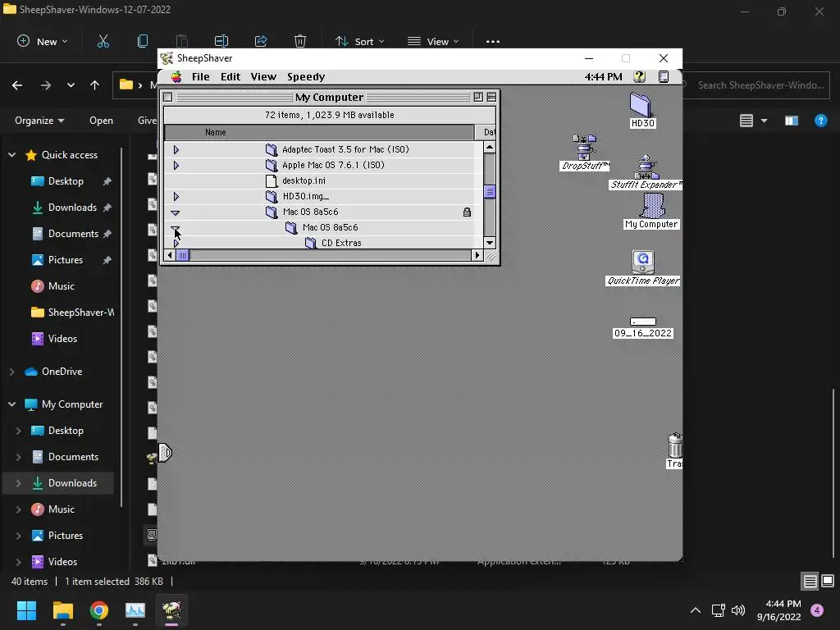Select the 09_16_2022 volume icon
Image resolution: width=840 pixels, height=630 pixels.
click(x=643, y=322)
